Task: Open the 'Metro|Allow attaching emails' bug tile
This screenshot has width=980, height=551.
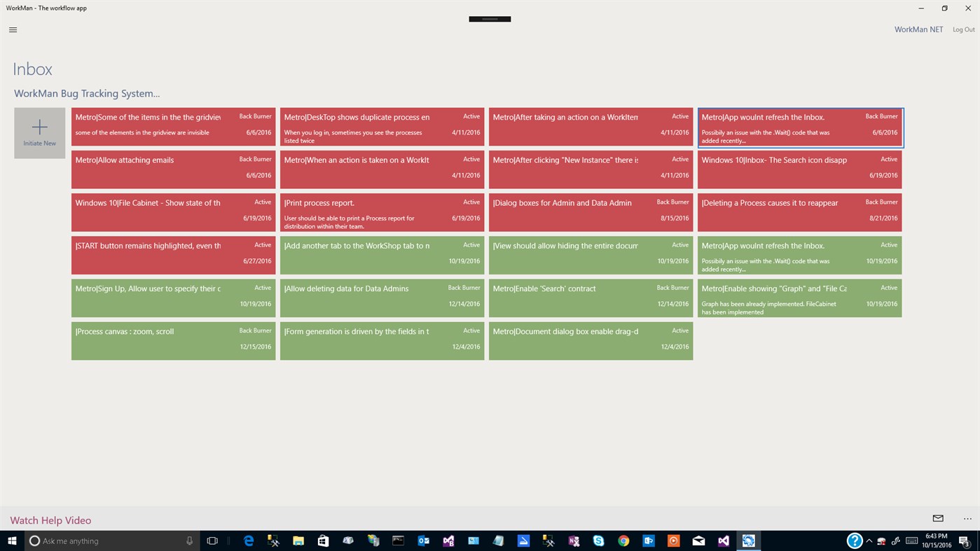Action: pos(173,169)
